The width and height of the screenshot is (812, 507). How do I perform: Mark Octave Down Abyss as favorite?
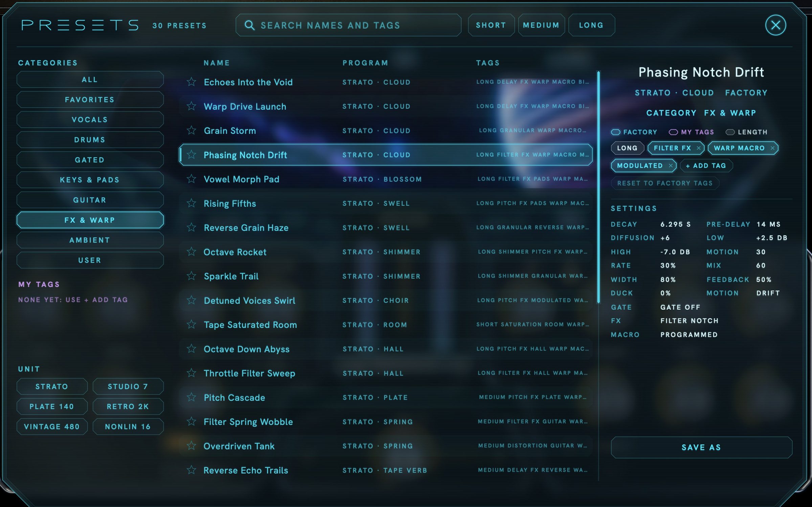[191, 349]
